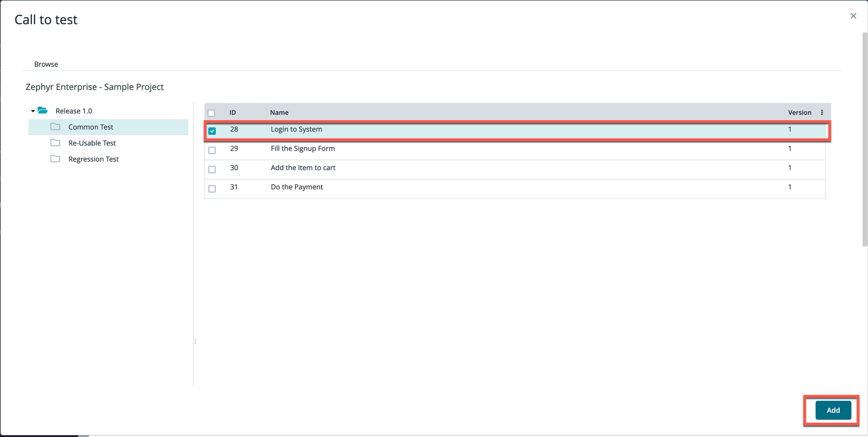Sort by the Name column header

279,112
